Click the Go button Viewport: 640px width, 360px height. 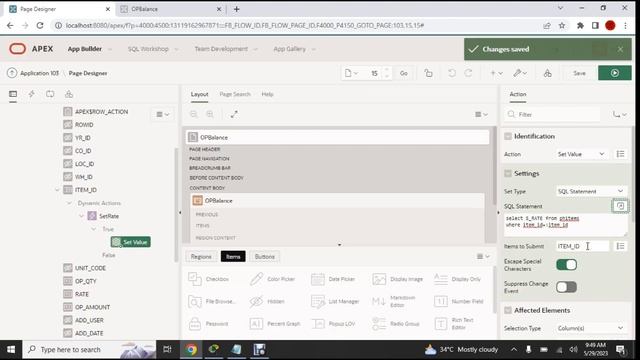(404, 73)
